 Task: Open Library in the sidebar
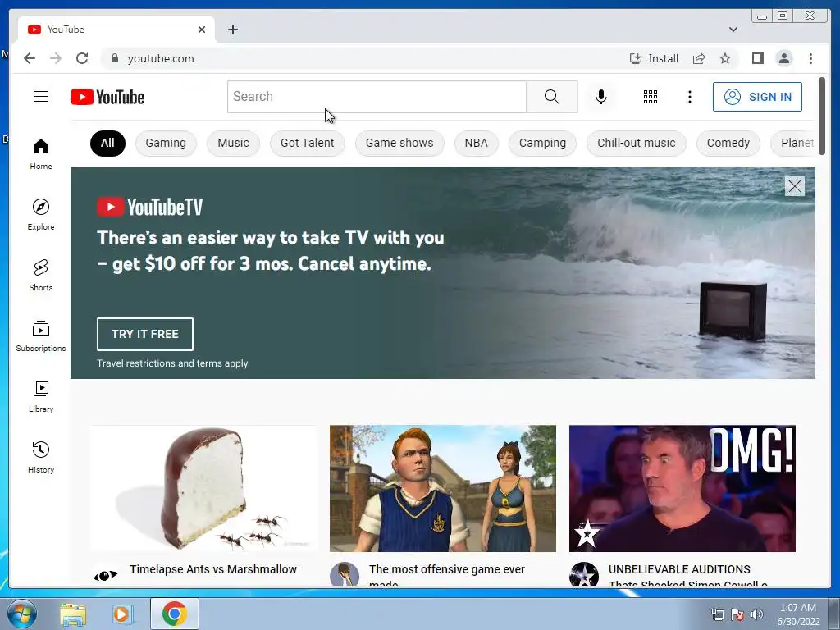(x=41, y=396)
